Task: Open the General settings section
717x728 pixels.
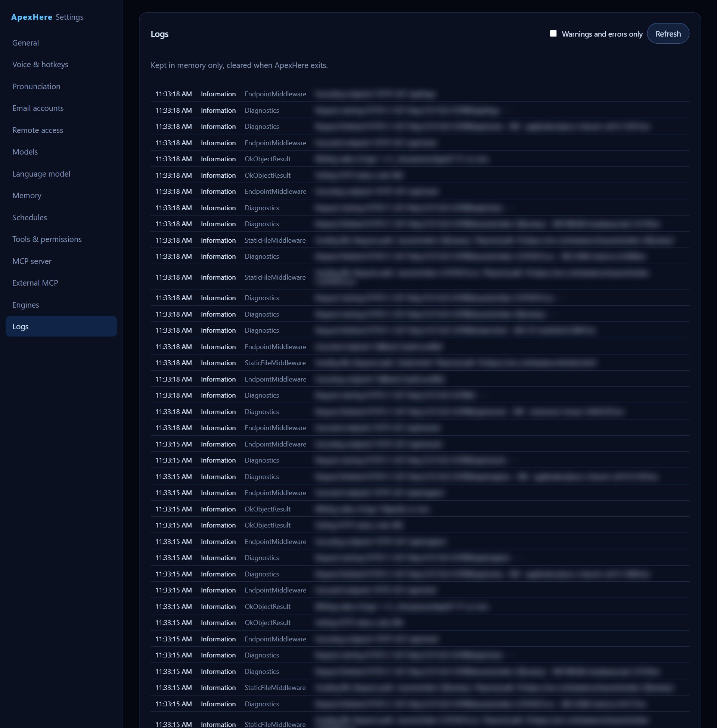Action: pos(61,43)
